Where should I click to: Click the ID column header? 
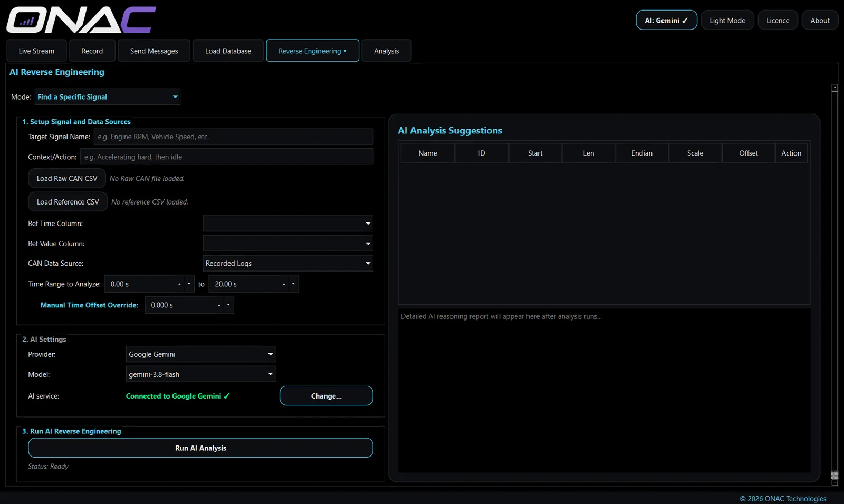pos(482,153)
